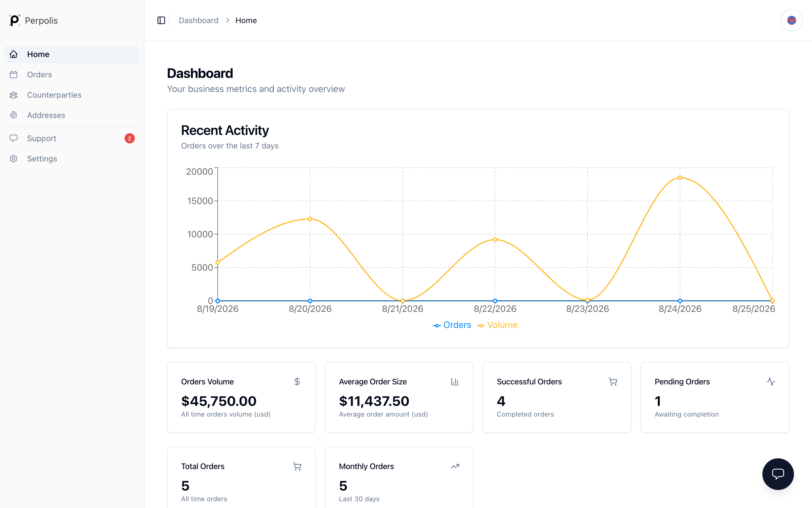
Task: Click the Support chat bubble icon
Action: (x=14, y=138)
